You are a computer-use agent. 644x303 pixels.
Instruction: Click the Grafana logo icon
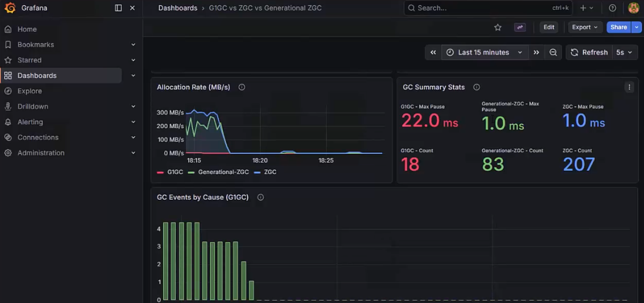coord(10,8)
